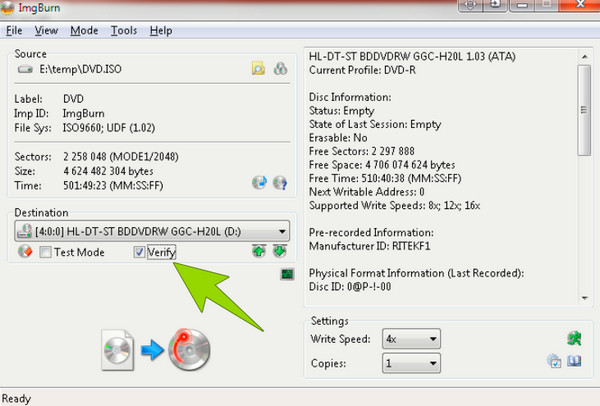Open the View menu
The width and height of the screenshot is (600, 406).
point(46,30)
